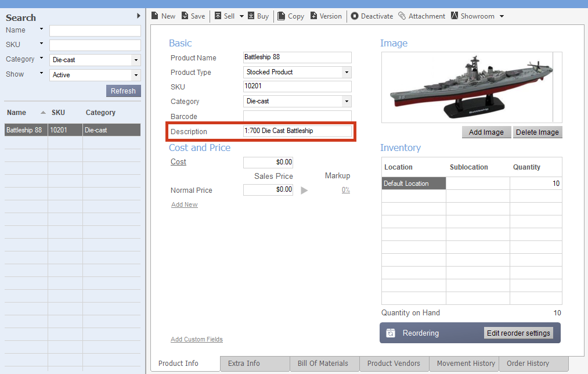
Task: Click the SKU search input field
Action: [x=95, y=45]
